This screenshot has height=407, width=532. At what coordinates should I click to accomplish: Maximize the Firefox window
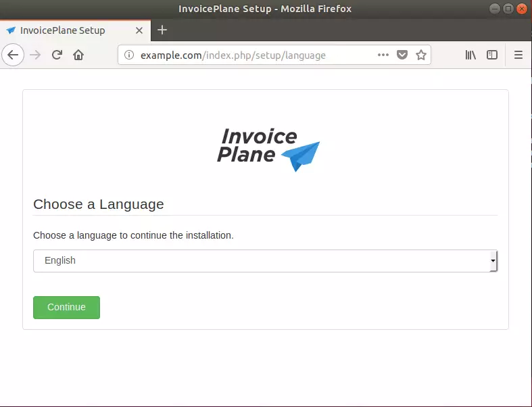(x=508, y=9)
